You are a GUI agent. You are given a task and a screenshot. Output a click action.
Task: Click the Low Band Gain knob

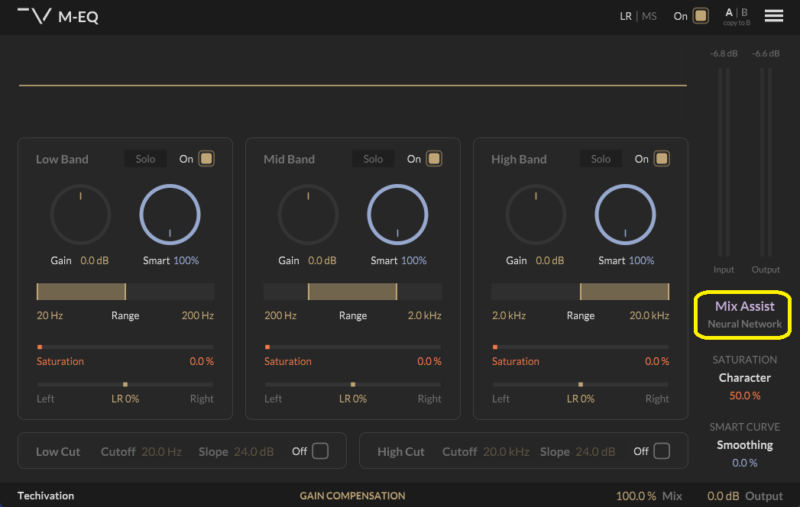pyautogui.click(x=80, y=215)
